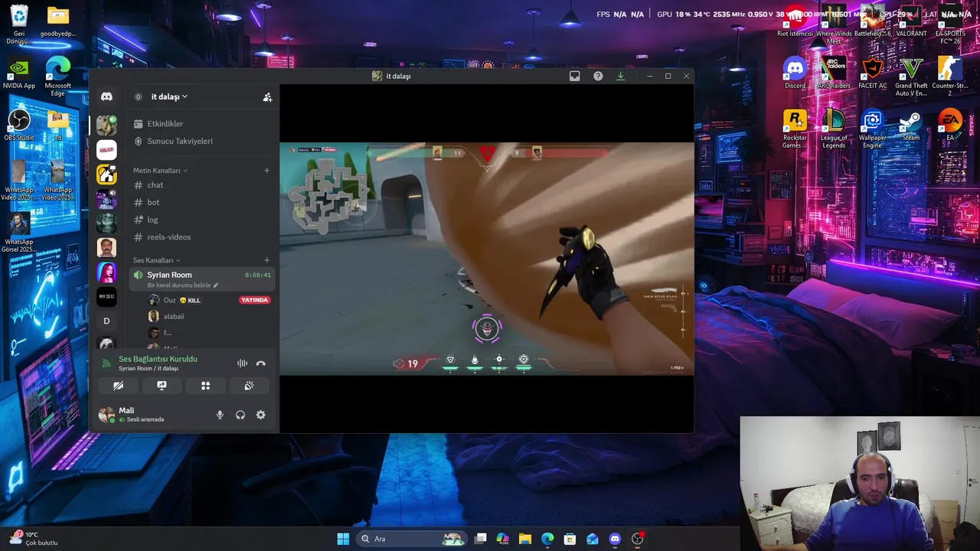This screenshot has height=551, width=980.
Task: Open the Discord help question-mark icon
Action: click(598, 76)
